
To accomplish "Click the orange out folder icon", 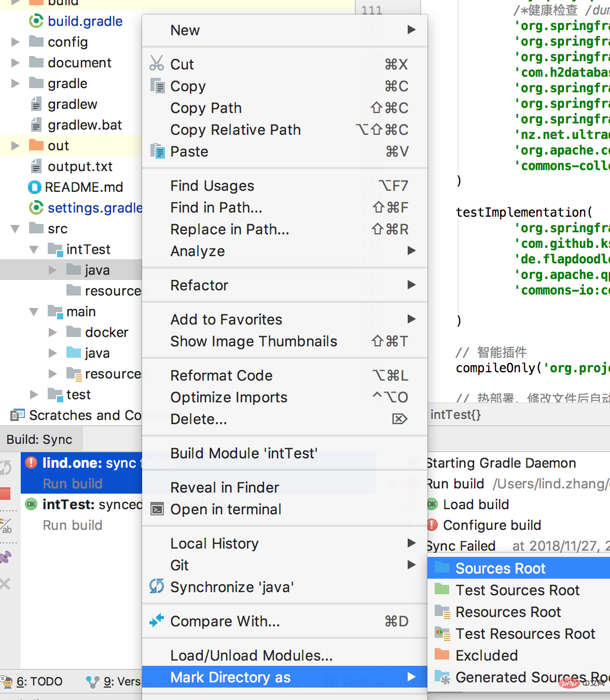I will point(36,145).
